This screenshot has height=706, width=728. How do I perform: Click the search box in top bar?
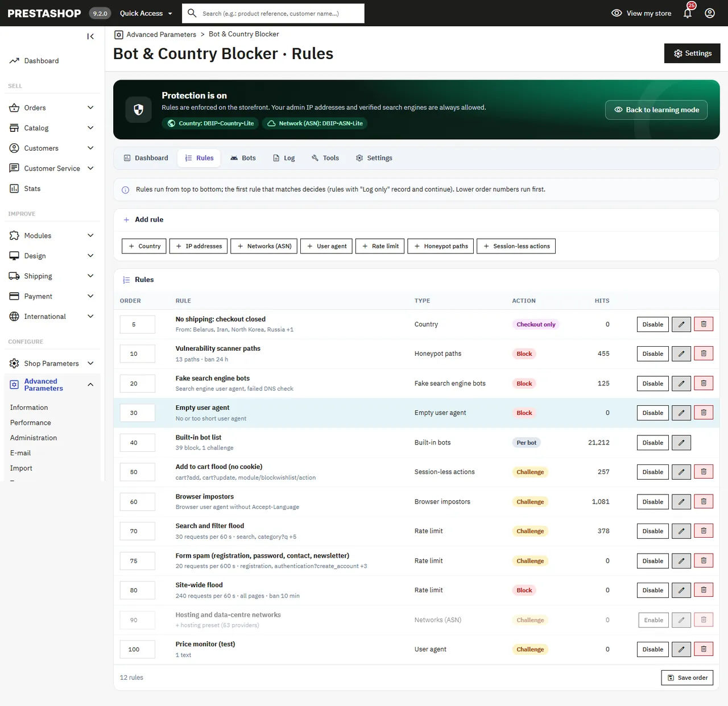point(273,13)
